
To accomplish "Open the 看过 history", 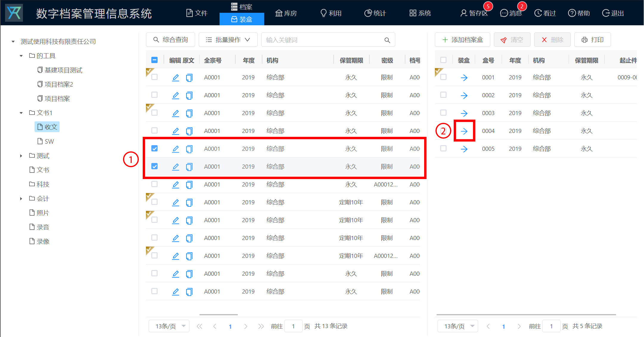I will 545,13.
